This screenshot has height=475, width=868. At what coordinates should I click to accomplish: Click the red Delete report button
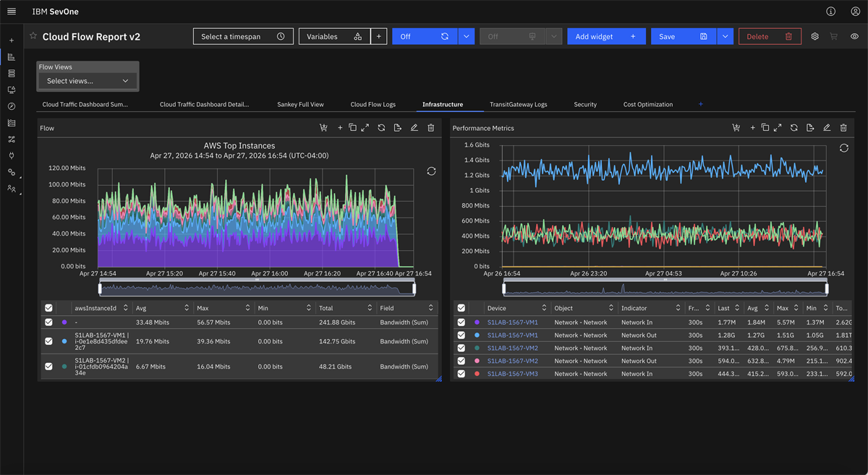[770, 36]
